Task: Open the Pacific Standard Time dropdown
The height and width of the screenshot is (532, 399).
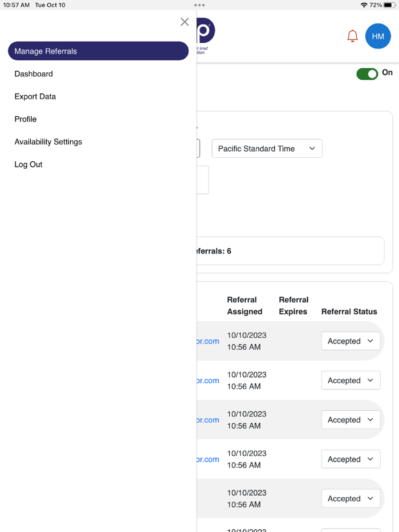Action: [267, 148]
